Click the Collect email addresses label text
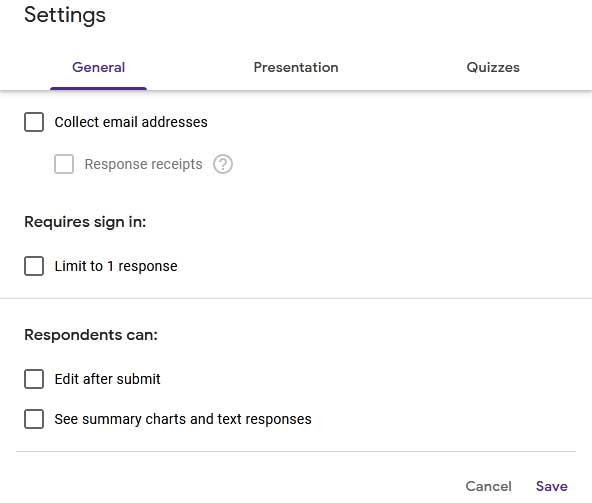592x503 pixels. point(131,122)
